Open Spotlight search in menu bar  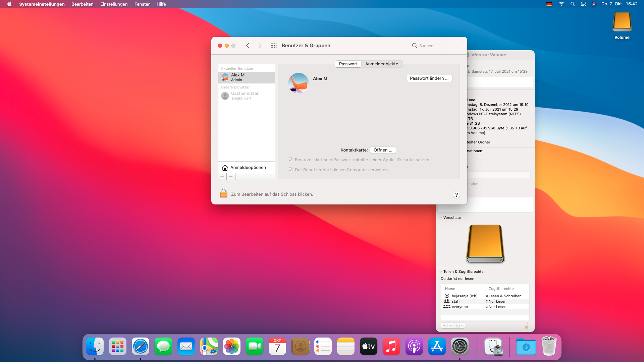point(573,4)
